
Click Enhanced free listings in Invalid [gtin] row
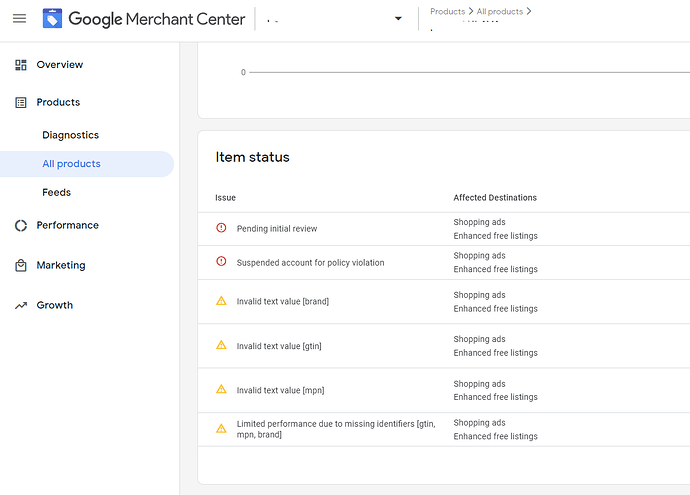tap(495, 353)
